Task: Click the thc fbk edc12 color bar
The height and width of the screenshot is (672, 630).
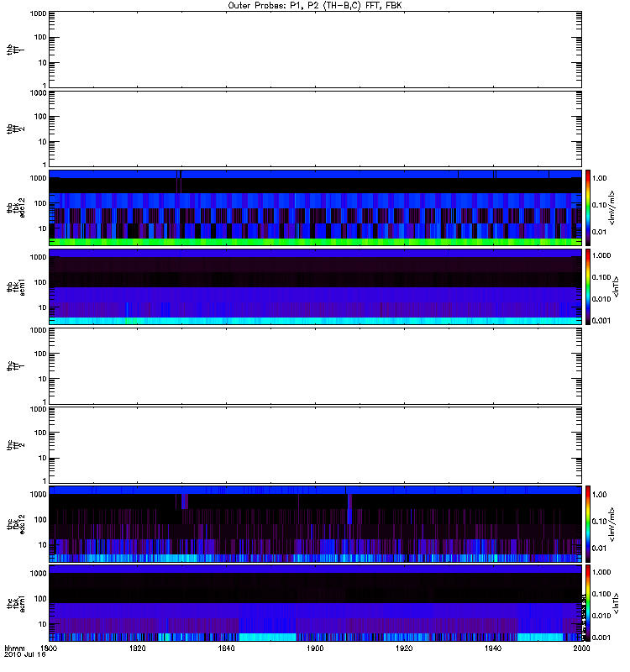Action: click(588, 523)
